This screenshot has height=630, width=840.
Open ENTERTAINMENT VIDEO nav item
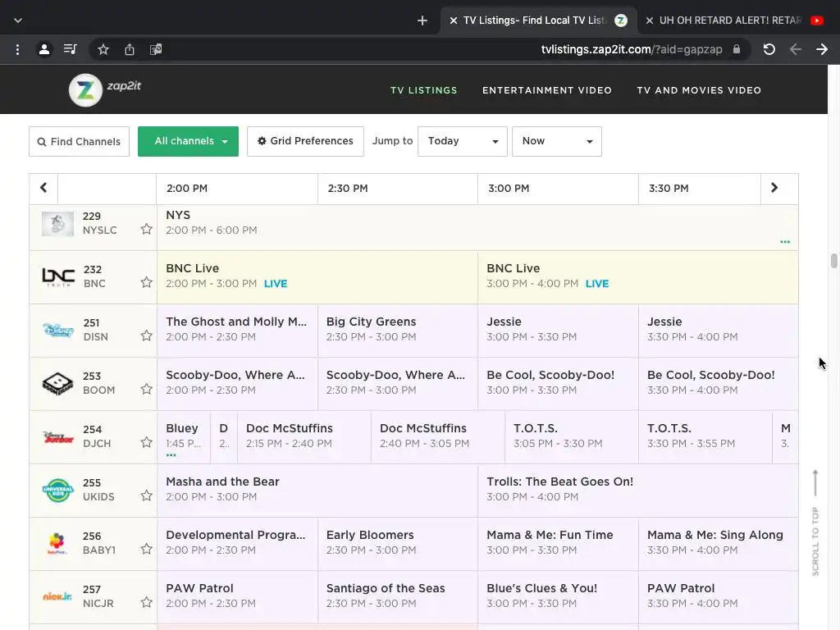coord(547,90)
